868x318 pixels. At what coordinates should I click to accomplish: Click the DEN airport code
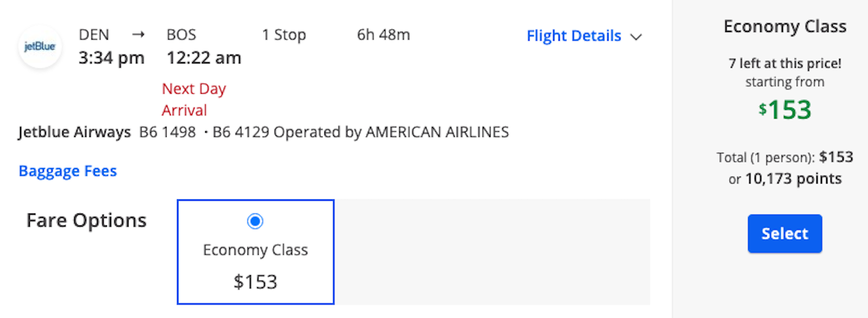(x=94, y=35)
